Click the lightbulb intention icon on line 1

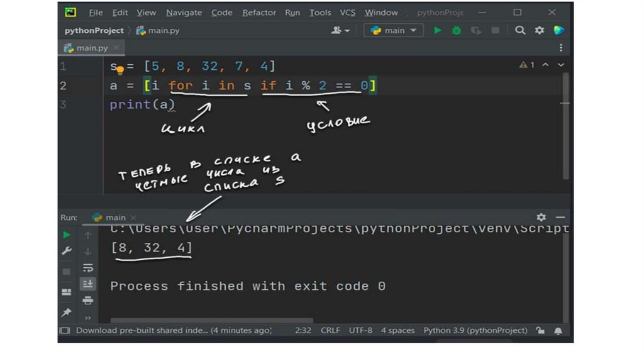pos(120,70)
